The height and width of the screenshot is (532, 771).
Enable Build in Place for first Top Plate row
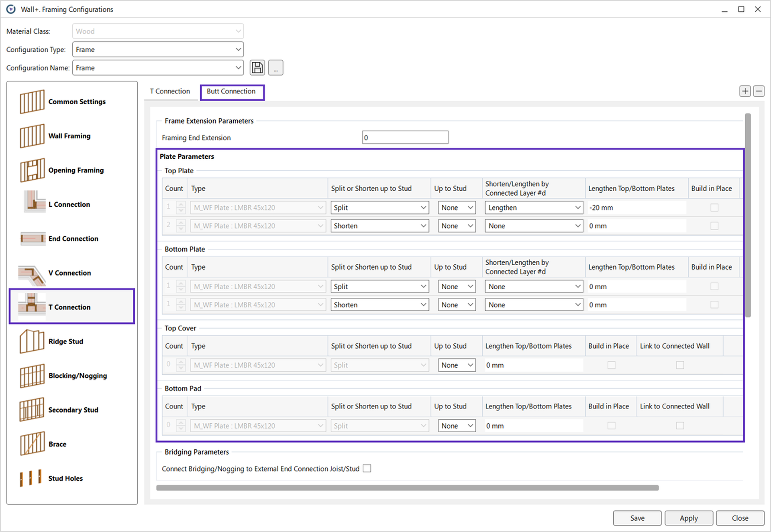point(714,207)
